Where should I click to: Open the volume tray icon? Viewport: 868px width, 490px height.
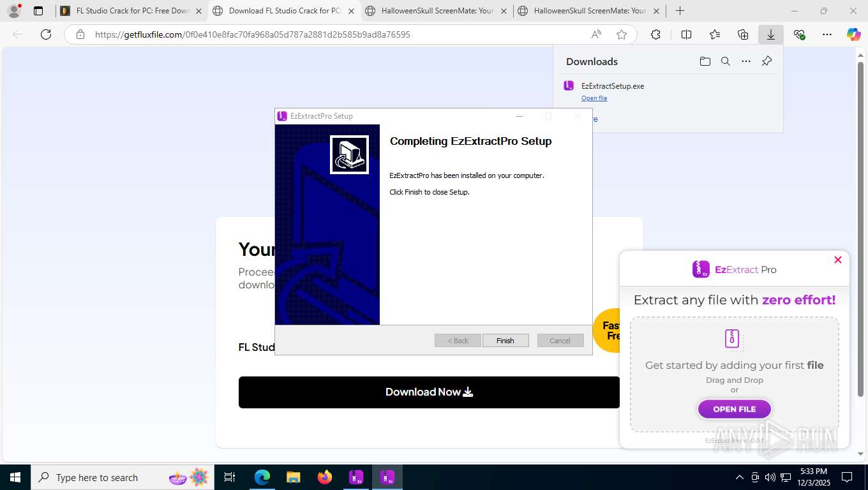[770, 477]
